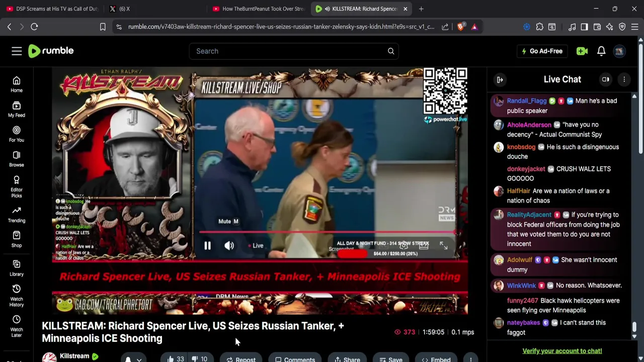Viewport: 644px width, 362px height.
Task: Switch to the DSP Screams browser tab
Action: tap(52, 9)
